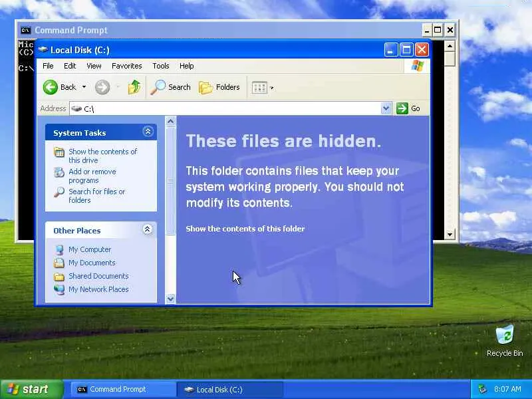Image resolution: width=532 pixels, height=399 pixels.
Task: Click the Command Prompt window title icon
Action: click(26, 30)
